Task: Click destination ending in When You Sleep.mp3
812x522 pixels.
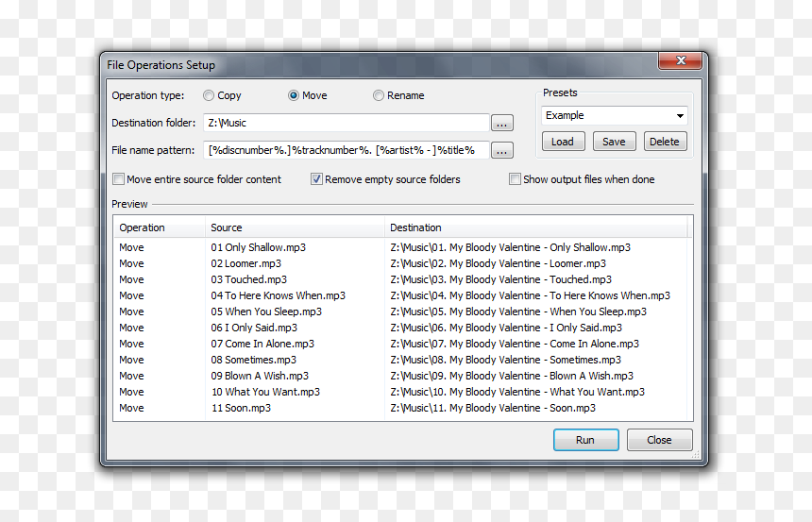Action: point(518,312)
